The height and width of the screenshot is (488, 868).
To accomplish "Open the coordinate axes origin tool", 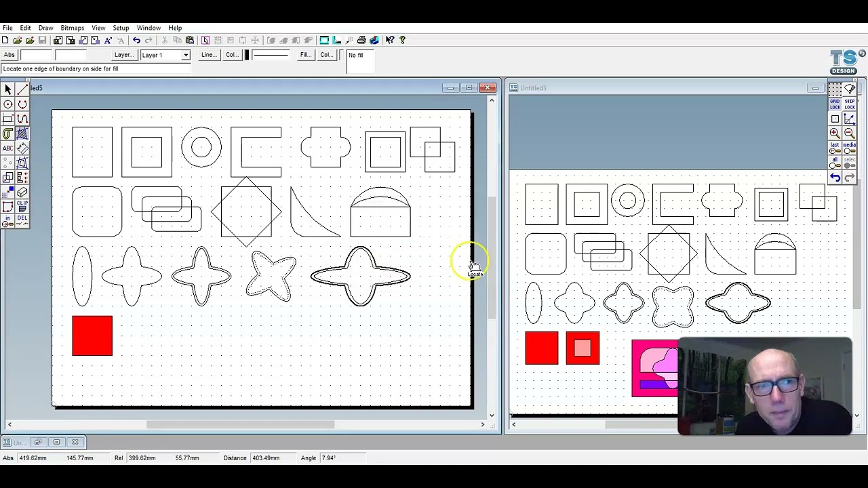I will pyautogui.click(x=850, y=119).
